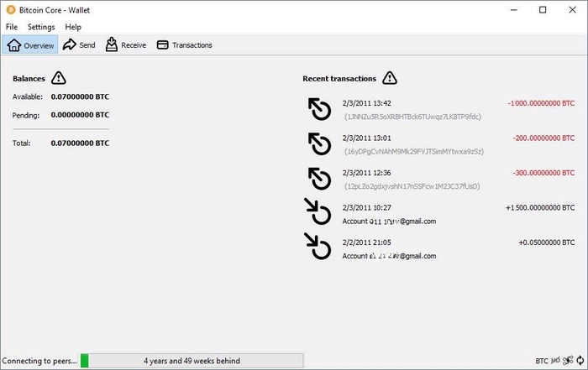Click the network connections icon in status bar
Image resolution: width=588 pixels, height=370 pixels.
pos(568,361)
